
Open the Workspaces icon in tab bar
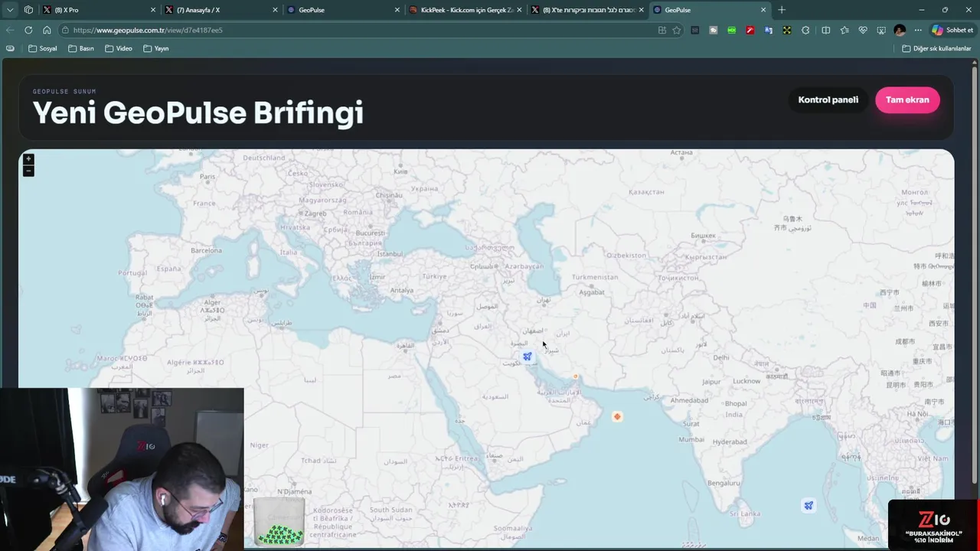(x=28, y=10)
